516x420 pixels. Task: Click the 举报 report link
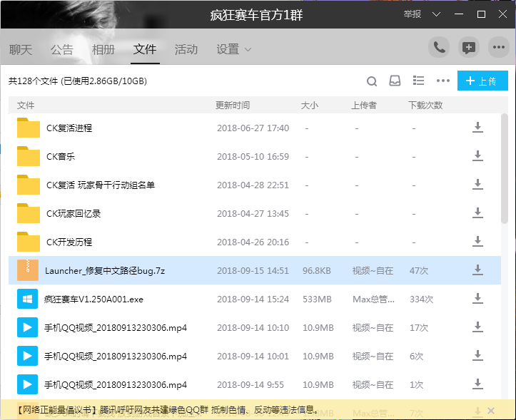pos(413,14)
